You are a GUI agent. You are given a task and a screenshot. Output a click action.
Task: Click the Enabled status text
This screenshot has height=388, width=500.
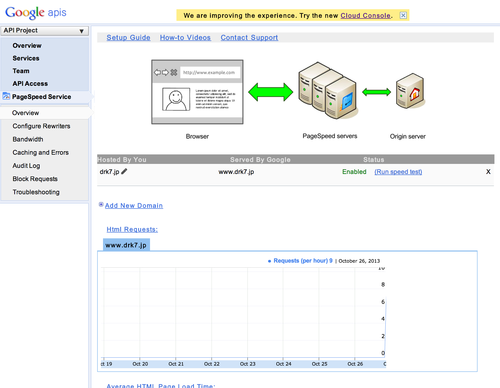click(x=354, y=172)
